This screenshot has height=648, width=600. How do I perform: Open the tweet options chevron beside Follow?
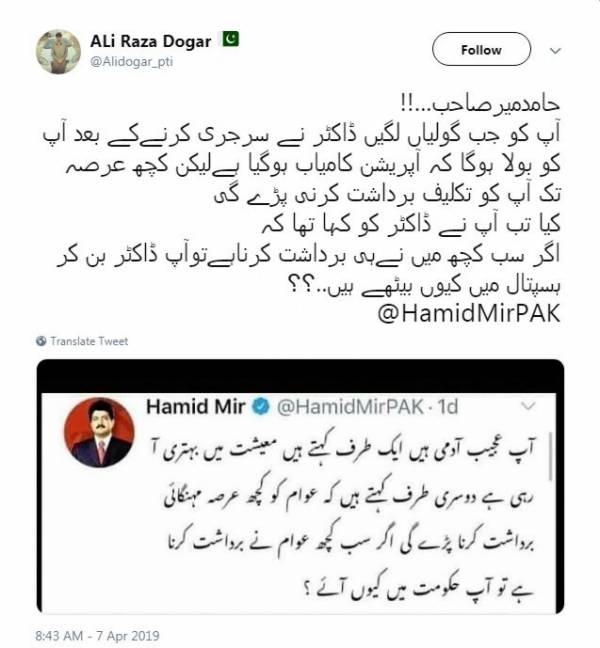(555, 51)
